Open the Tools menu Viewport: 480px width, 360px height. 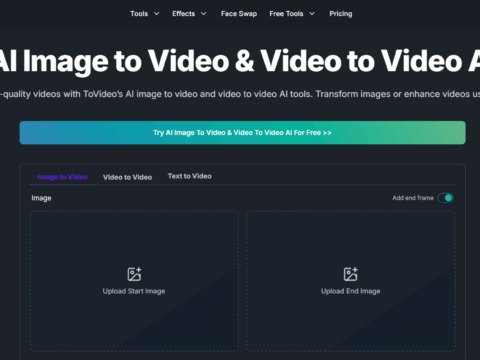[139, 14]
